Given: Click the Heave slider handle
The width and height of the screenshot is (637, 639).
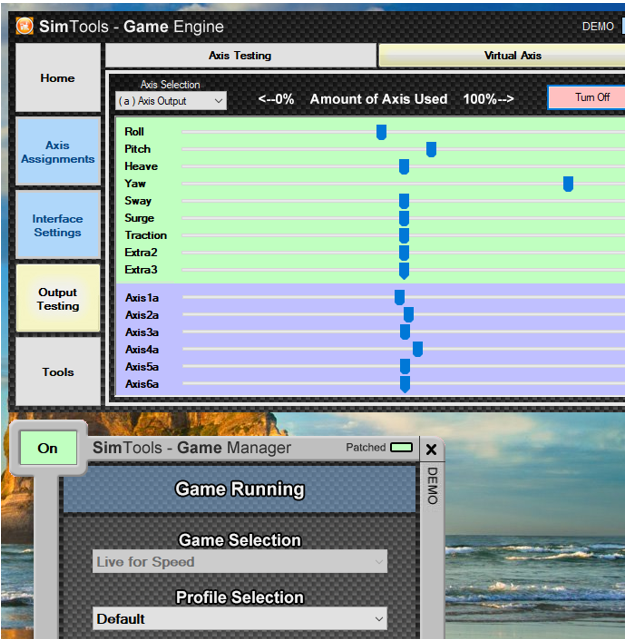Looking at the screenshot, I should point(404,167).
